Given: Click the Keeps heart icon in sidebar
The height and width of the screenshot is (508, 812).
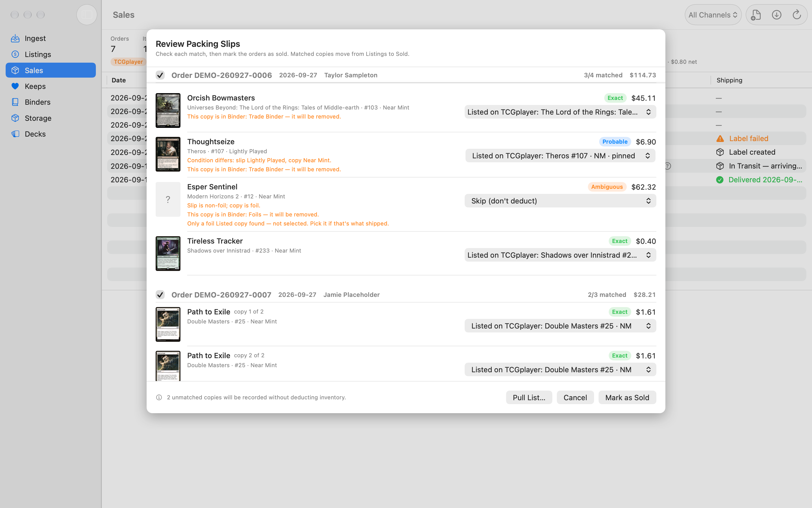Looking at the screenshot, I should pos(15,86).
